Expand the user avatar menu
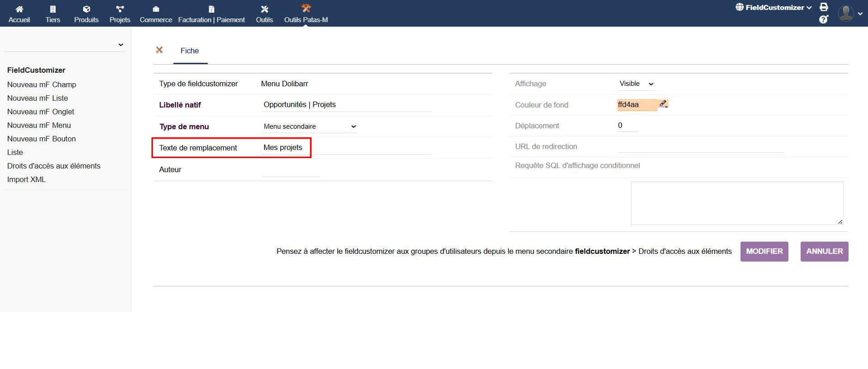The width and height of the screenshot is (868, 369). (850, 13)
